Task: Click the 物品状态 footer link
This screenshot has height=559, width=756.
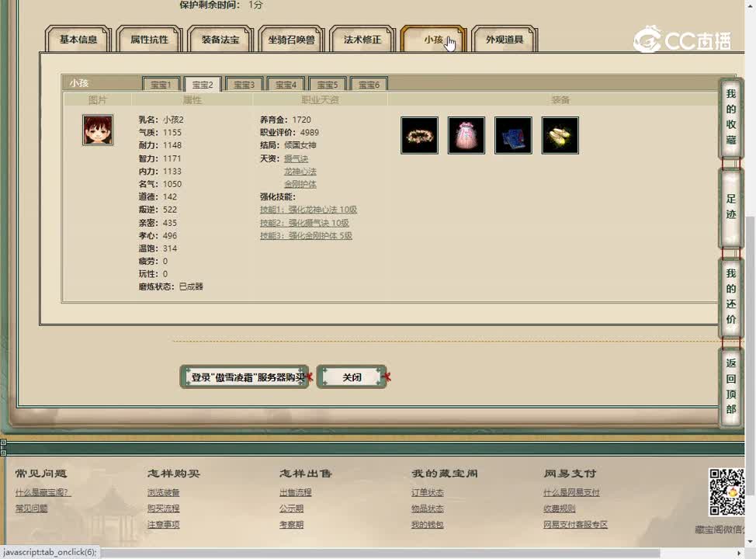Action: pyautogui.click(x=428, y=509)
